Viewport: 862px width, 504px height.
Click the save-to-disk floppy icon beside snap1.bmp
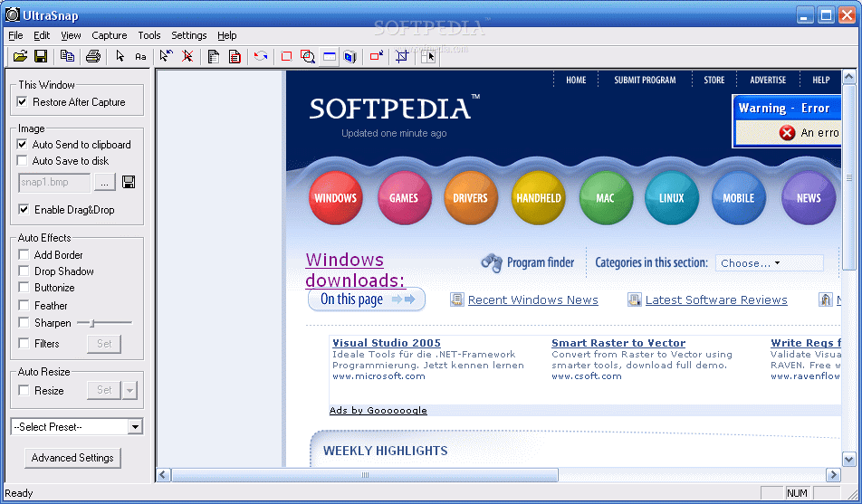point(129,182)
